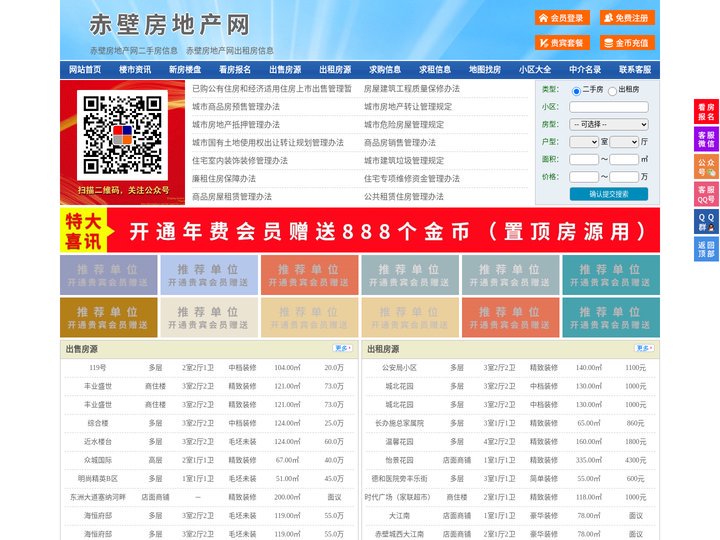Viewport: 720px width, 540px height.
Task: Select the 二手房 radio button
Action: coord(576,91)
